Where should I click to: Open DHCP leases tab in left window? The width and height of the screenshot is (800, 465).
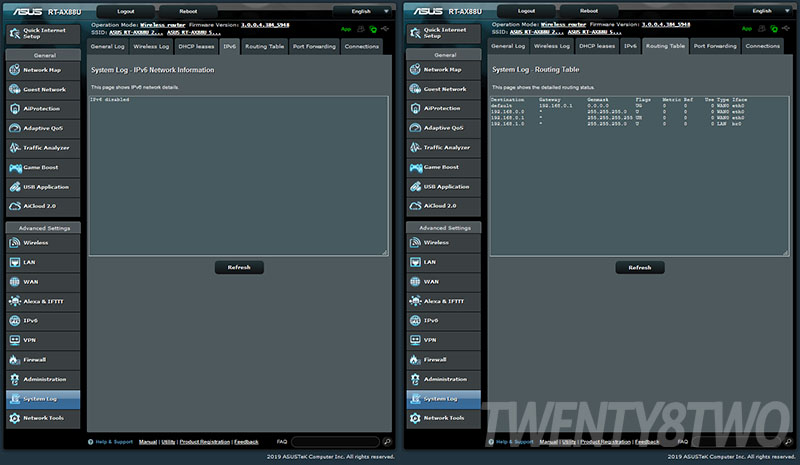[196, 46]
